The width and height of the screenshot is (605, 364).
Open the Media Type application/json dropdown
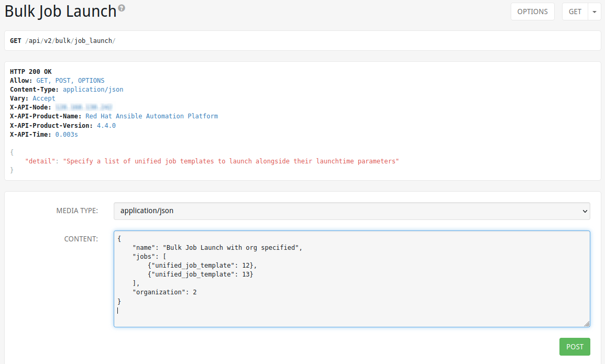[351, 211]
